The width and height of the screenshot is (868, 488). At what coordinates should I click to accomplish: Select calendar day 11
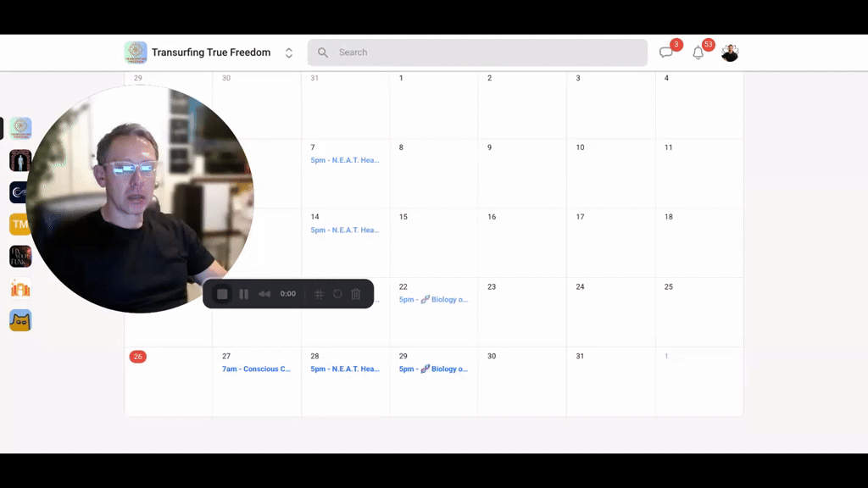click(x=669, y=147)
